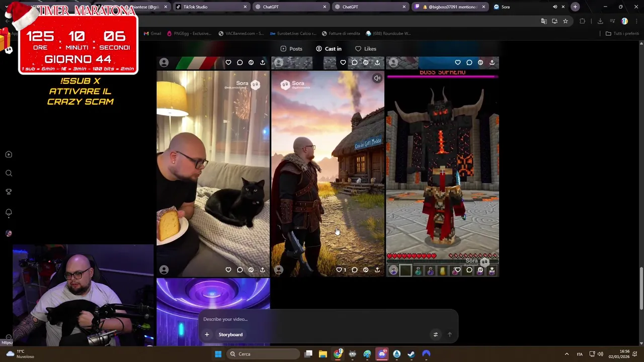
Task: Open the Sora sidebar trophy icon
Action: (9, 192)
